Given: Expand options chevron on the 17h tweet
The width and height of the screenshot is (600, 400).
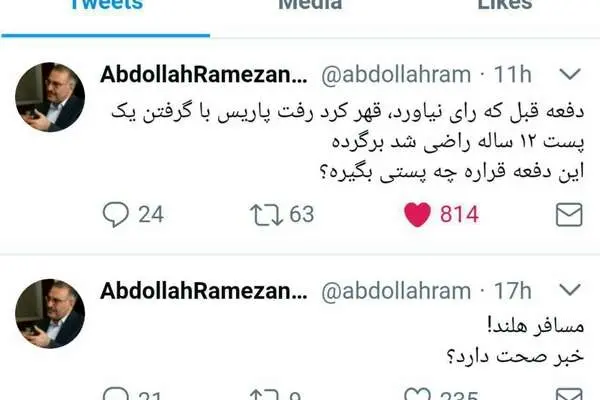Looking at the screenshot, I should tap(570, 290).
